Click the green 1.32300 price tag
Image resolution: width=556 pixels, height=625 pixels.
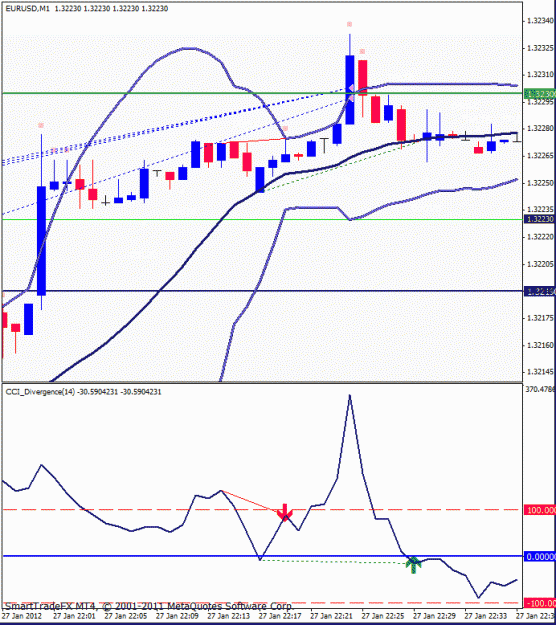pos(539,94)
